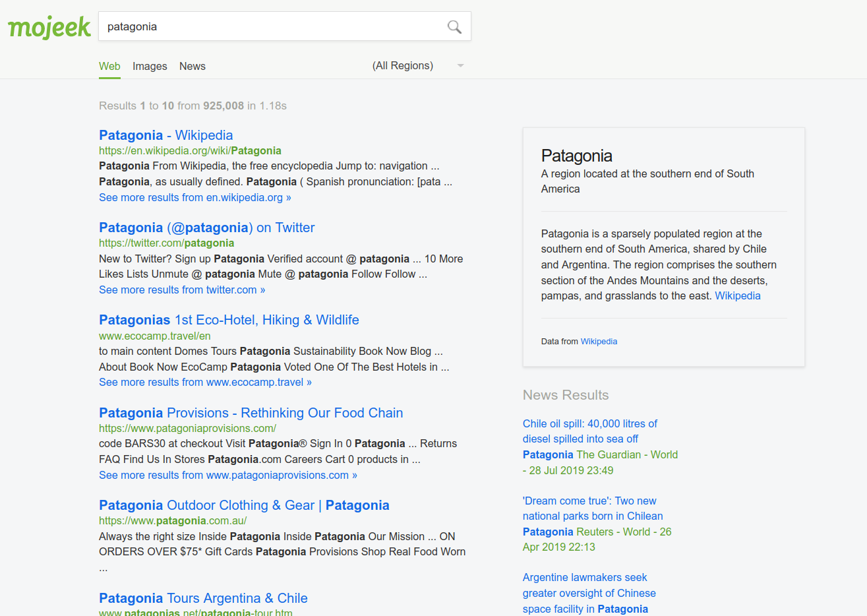Click Wikipedia link after Data from
Screen dimensions: 867x616
pos(599,341)
